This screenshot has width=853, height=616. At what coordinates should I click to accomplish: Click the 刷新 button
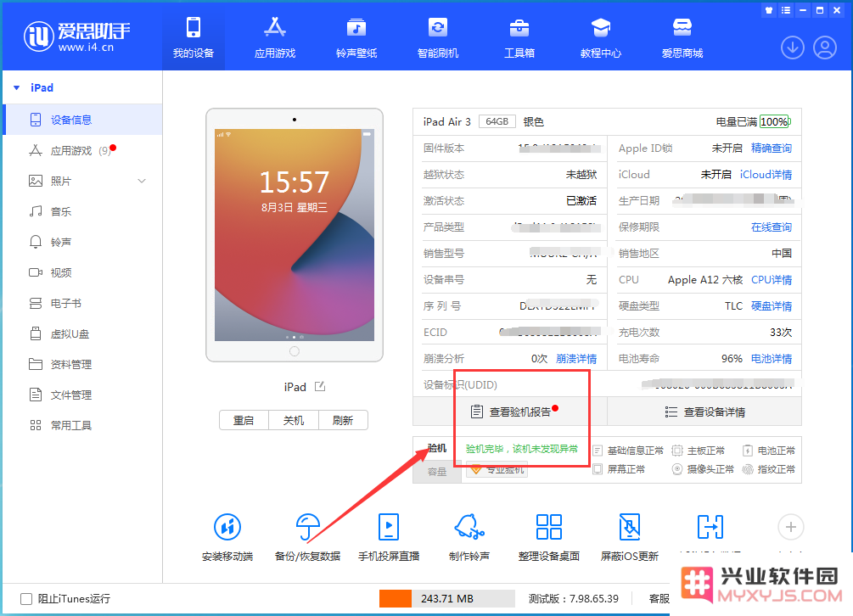(x=343, y=420)
